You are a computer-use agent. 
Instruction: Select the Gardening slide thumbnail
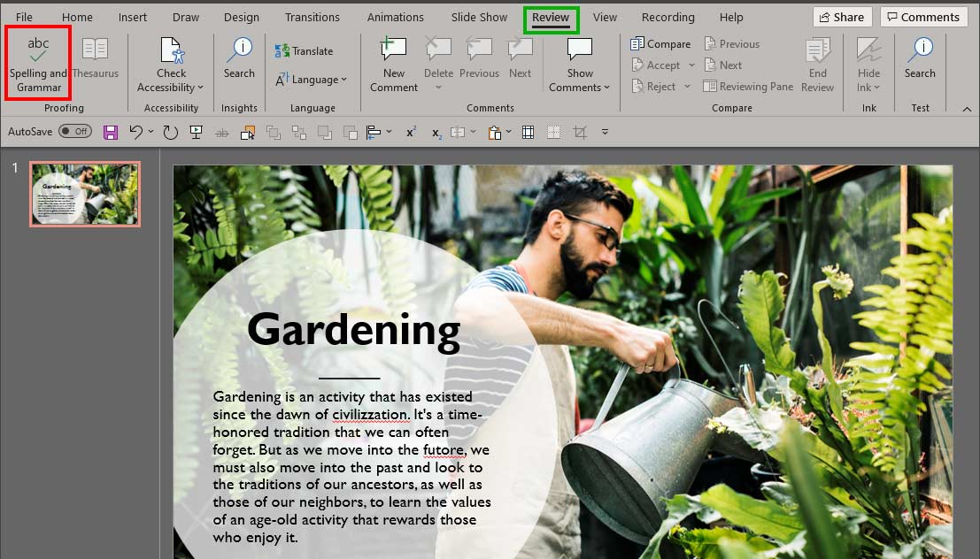84,193
